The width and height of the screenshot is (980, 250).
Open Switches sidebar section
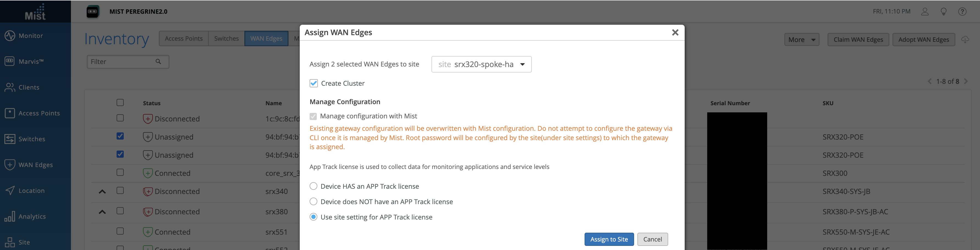(x=31, y=139)
